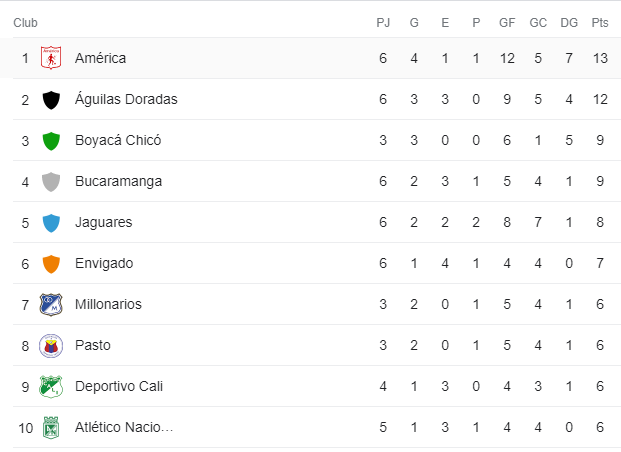
Task: Click the gray Bucaramanga shield icon
Action: click(x=51, y=182)
